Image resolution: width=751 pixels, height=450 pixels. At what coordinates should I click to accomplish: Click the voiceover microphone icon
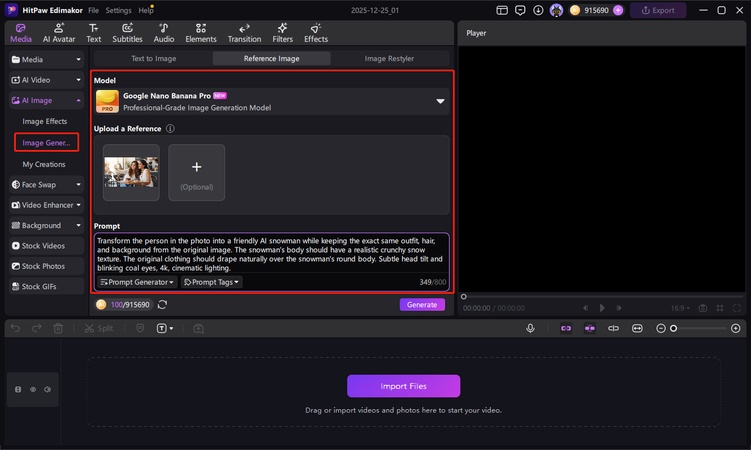pos(531,328)
